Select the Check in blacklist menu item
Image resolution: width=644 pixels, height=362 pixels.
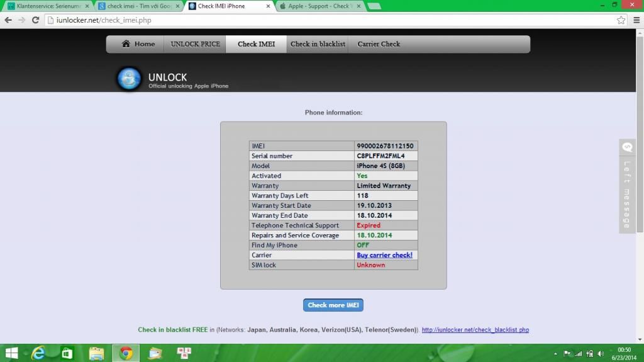click(318, 44)
